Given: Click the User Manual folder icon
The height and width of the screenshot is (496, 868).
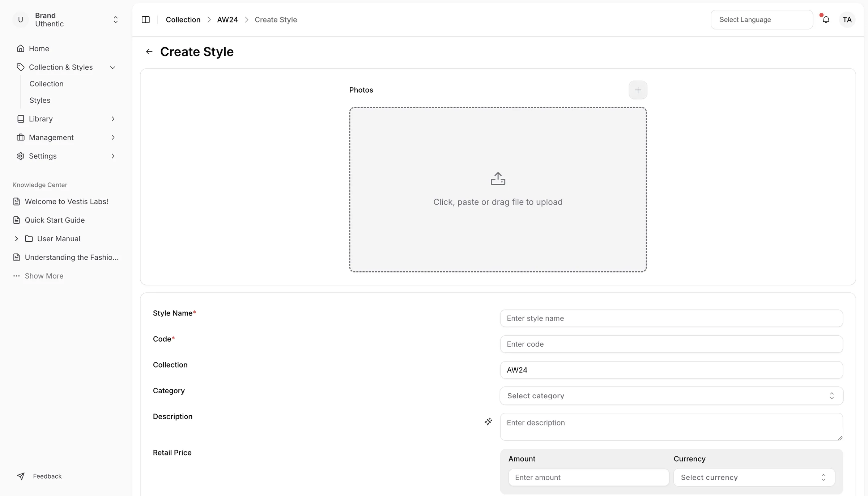Looking at the screenshot, I should [29, 239].
